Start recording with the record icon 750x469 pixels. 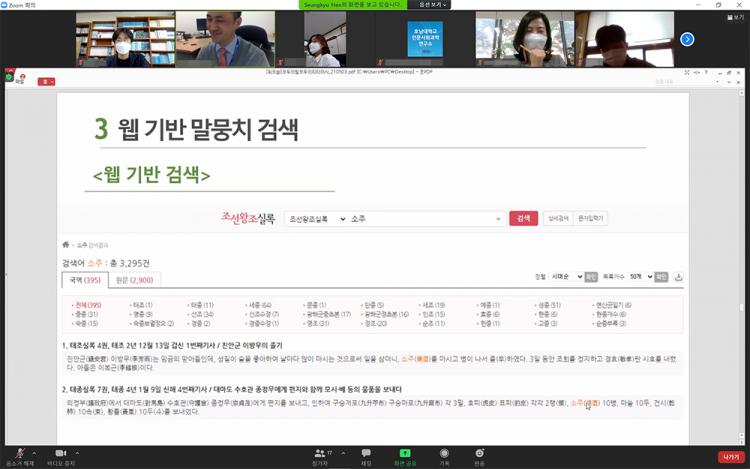[444, 453]
